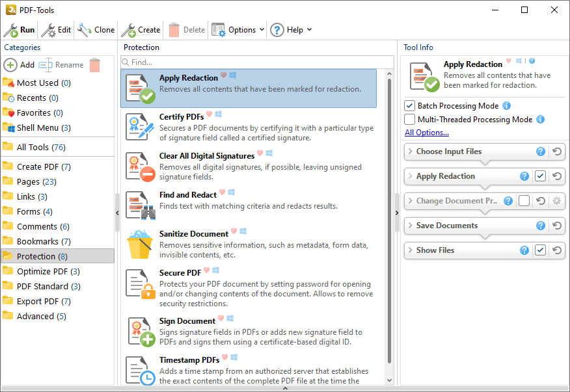Reset Save Documents step settings
This screenshot has height=392, width=570.
(x=557, y=226)
